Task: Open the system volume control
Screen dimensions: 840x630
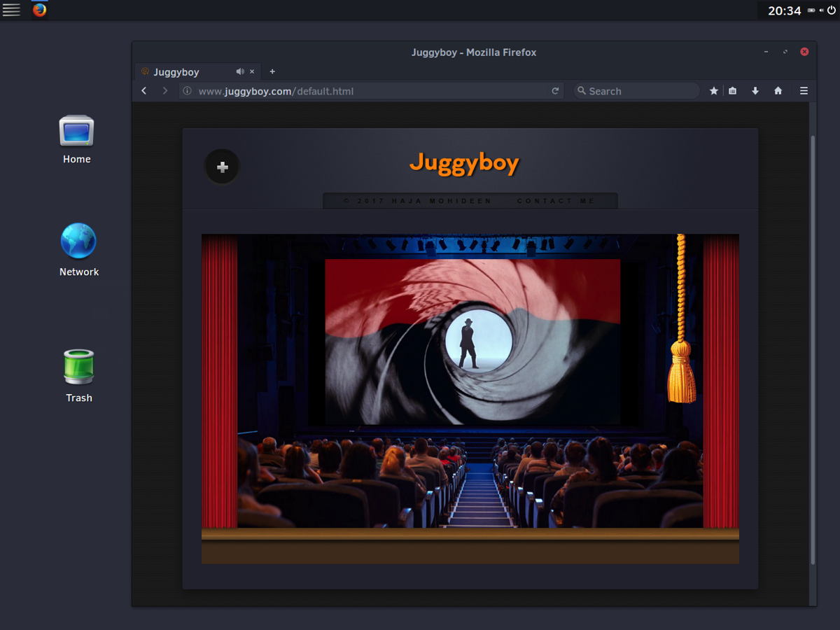Action: click(x=821, y=10)
